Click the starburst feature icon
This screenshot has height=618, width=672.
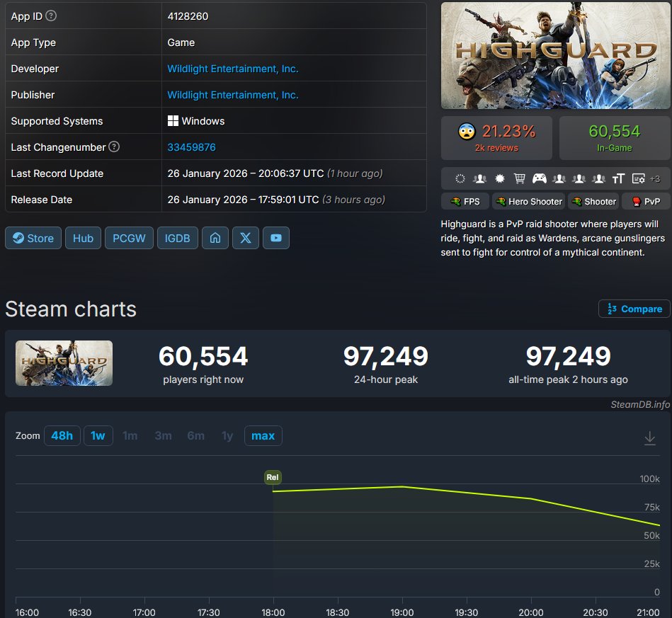(500, 178)
